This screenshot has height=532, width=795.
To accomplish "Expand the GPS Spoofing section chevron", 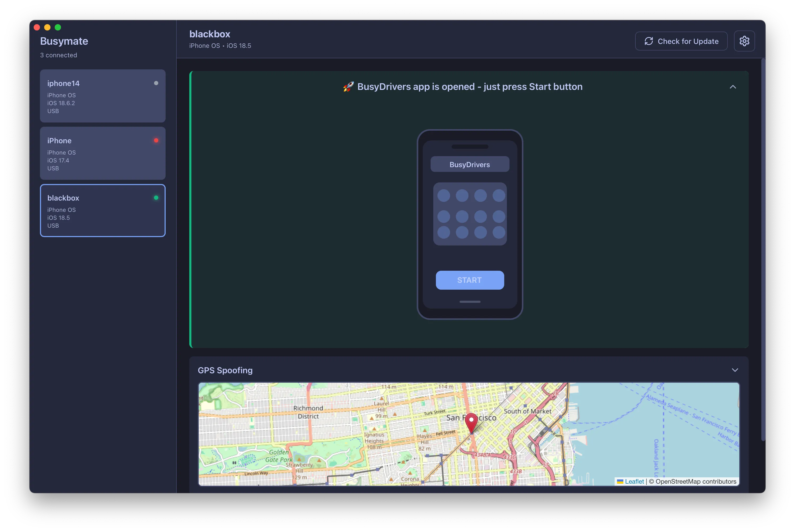I will point(735,370).
